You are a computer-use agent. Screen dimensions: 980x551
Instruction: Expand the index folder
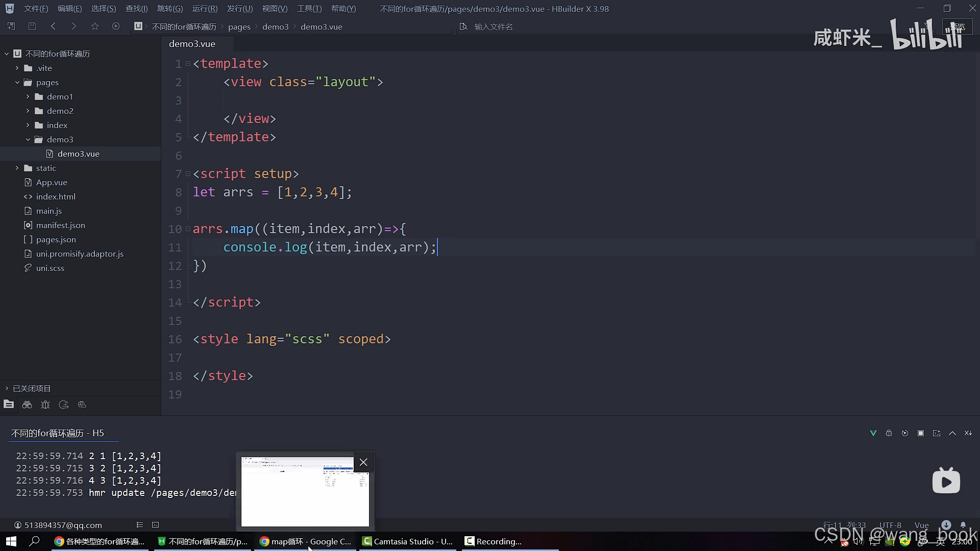pos(28,125)
